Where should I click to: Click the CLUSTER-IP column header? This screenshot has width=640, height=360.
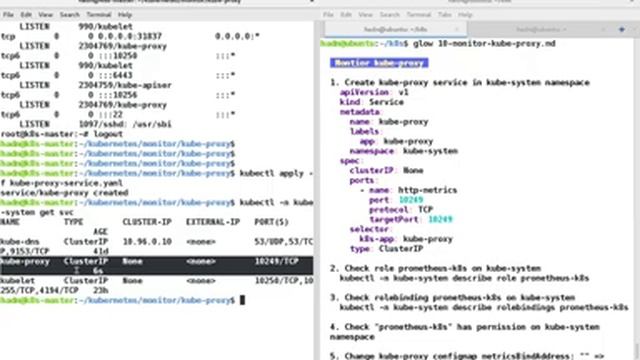coord(147,222)
